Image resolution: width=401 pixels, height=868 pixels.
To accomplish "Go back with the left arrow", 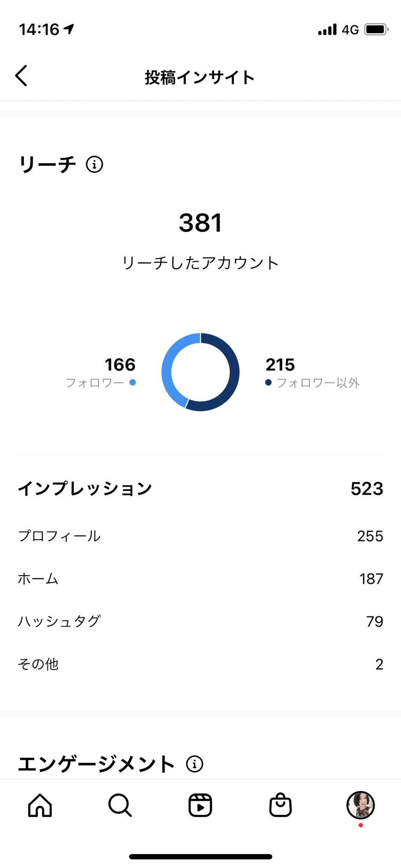I will pos(21,76).
